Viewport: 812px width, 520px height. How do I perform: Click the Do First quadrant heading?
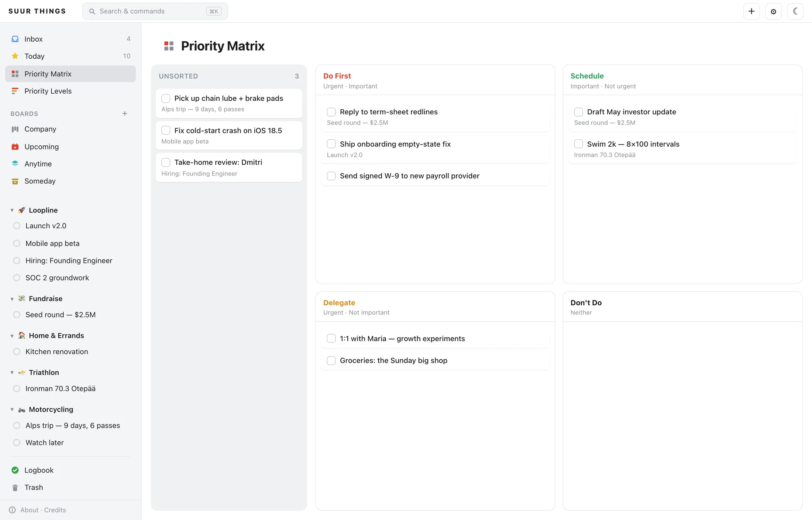[337, 76]
